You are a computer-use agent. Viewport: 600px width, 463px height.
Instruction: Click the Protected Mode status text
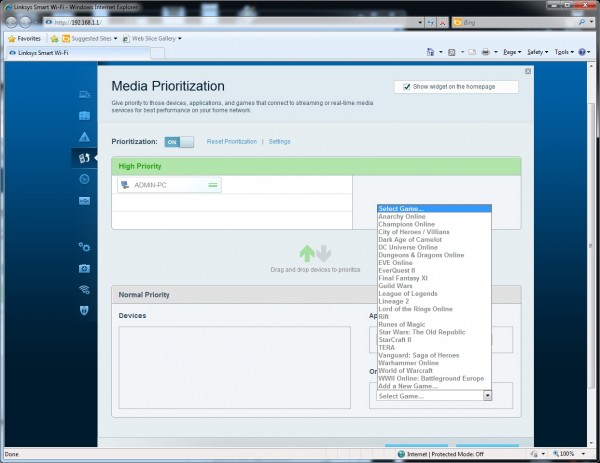tap(445, 454)
